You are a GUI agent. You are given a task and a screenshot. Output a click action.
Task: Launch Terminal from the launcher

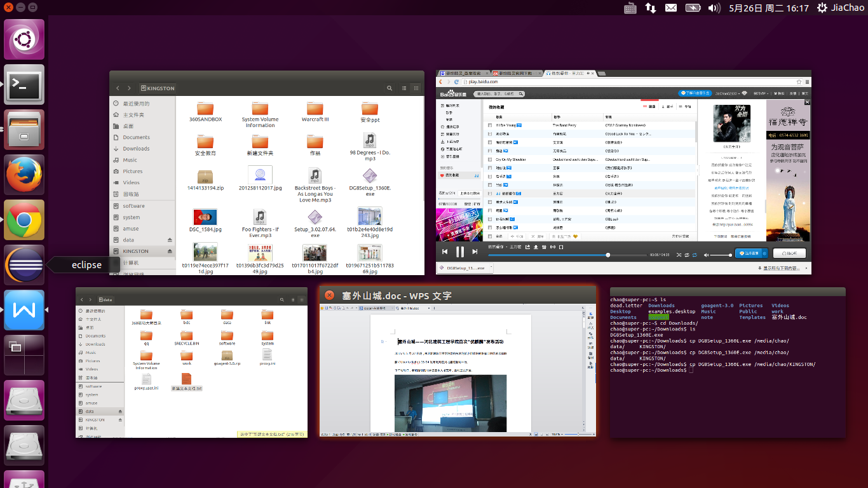click(24, 85)
